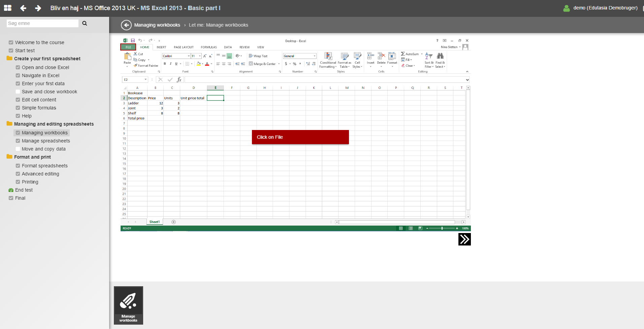Screen dimensions: 644x329
Task: Open Conditional Formatting menu
Action: [x=328, y=60]
